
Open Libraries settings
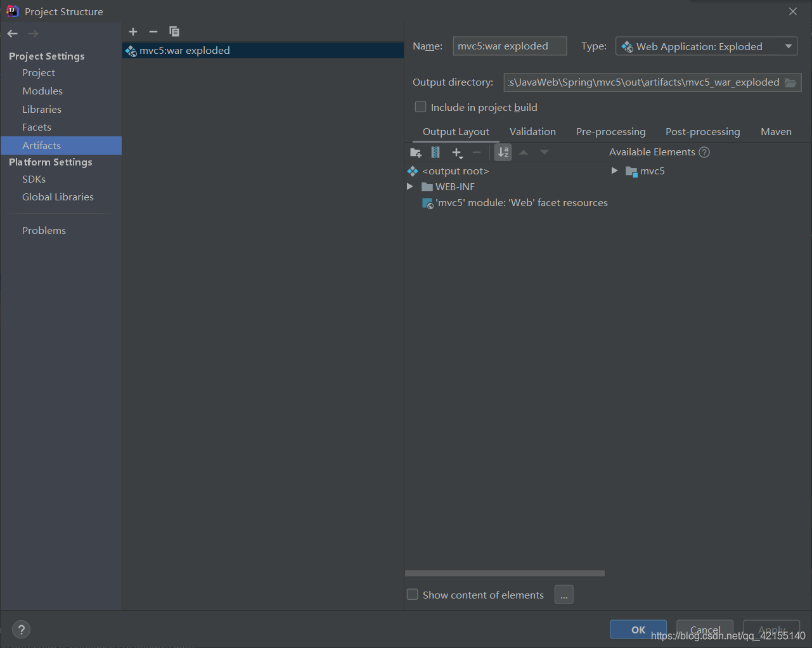42,110
